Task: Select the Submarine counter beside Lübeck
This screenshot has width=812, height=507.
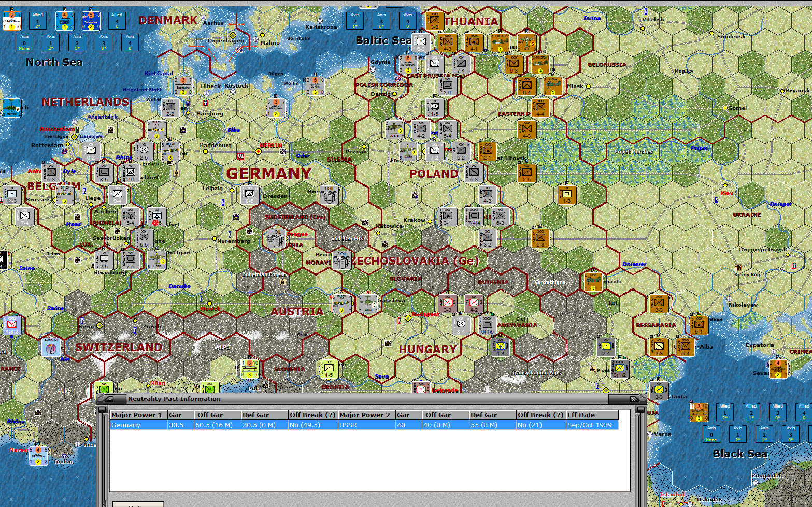Action: (x=183, y=86)
